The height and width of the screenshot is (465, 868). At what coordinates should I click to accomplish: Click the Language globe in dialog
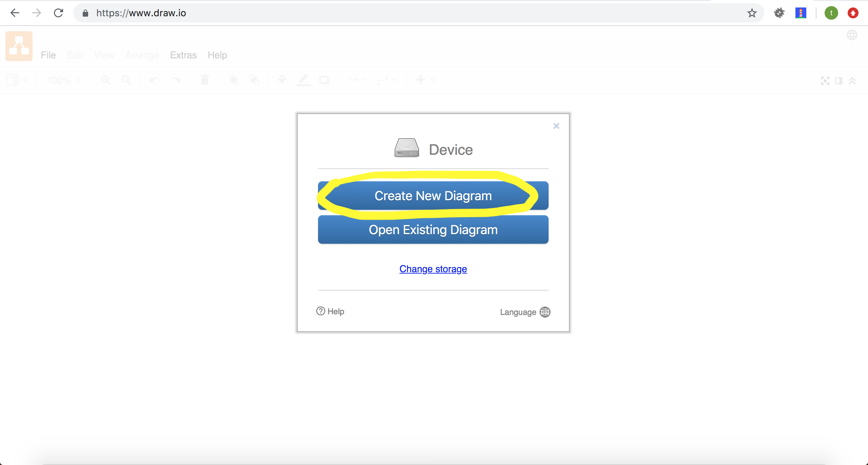545,312
